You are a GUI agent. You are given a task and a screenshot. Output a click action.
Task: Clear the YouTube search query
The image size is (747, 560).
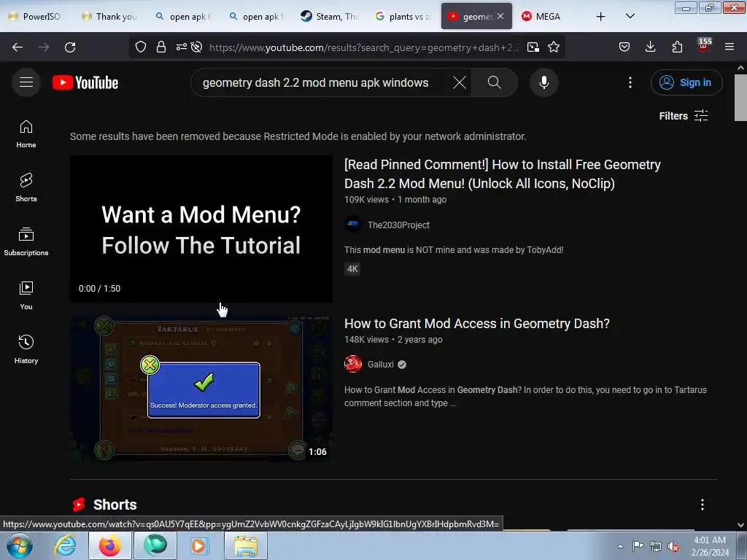(460, 82)
